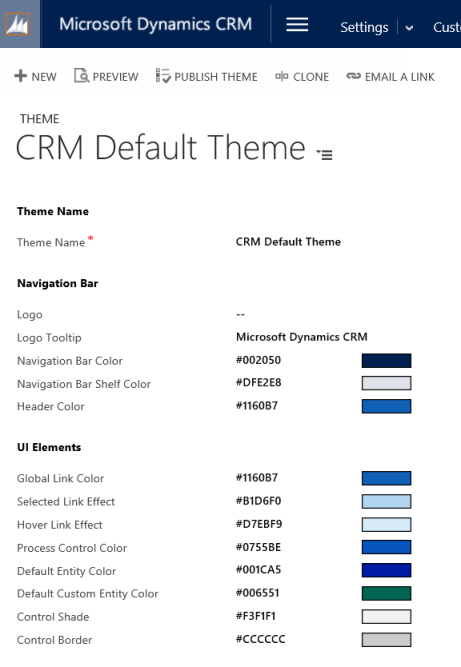Click the #001CA5 default entity value
This screenshot has width=461, height=667.
[x=259, y=570]
